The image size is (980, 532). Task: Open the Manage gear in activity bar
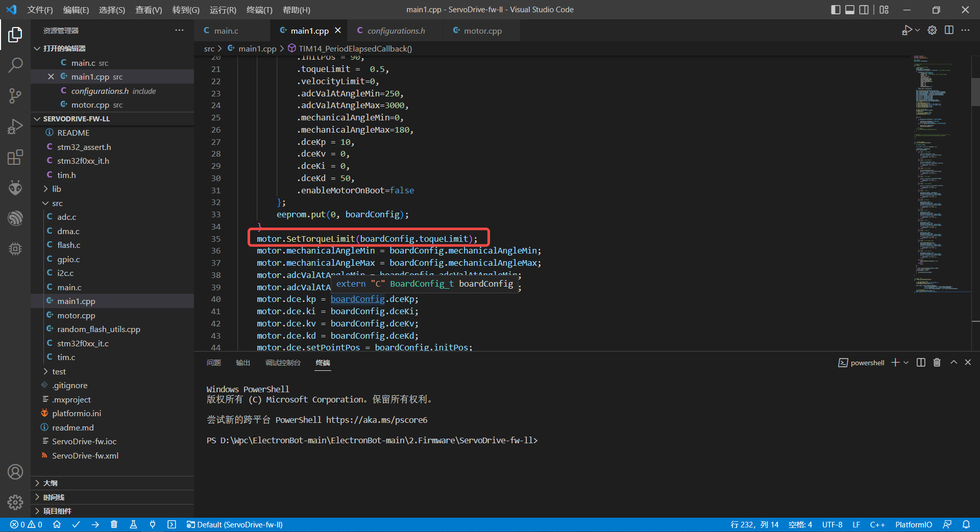point(15,502)
